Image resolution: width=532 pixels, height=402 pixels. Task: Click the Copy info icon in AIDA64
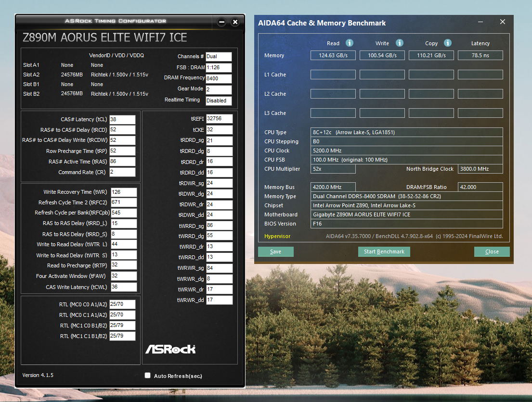click(x=448, y=43)
